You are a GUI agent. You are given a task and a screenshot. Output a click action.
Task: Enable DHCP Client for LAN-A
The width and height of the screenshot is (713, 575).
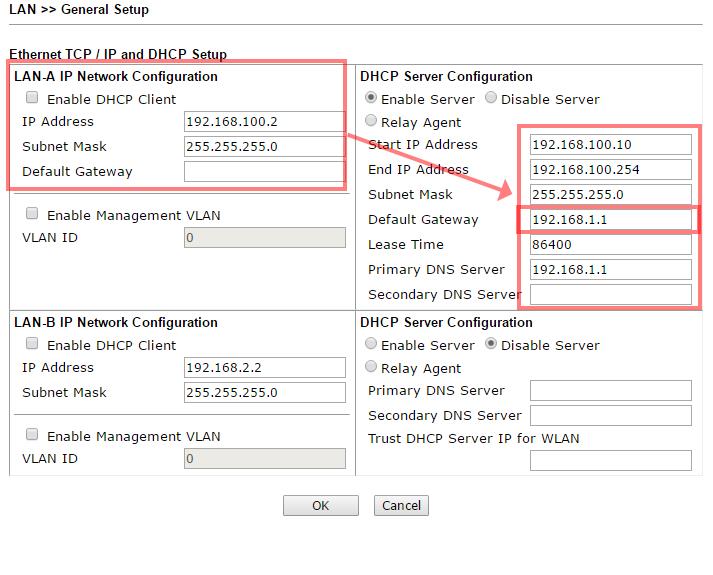click(32, 98)
